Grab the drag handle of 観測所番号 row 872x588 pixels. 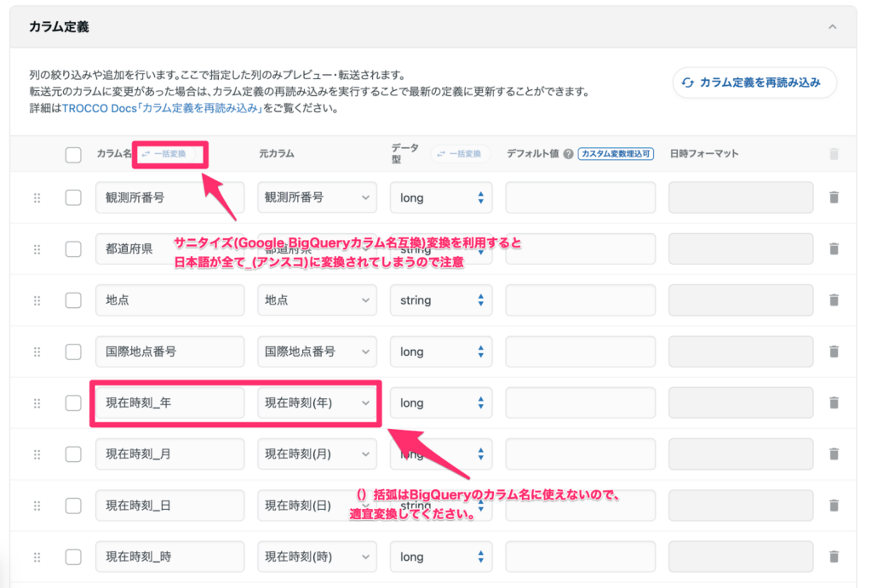coord(37,197)
